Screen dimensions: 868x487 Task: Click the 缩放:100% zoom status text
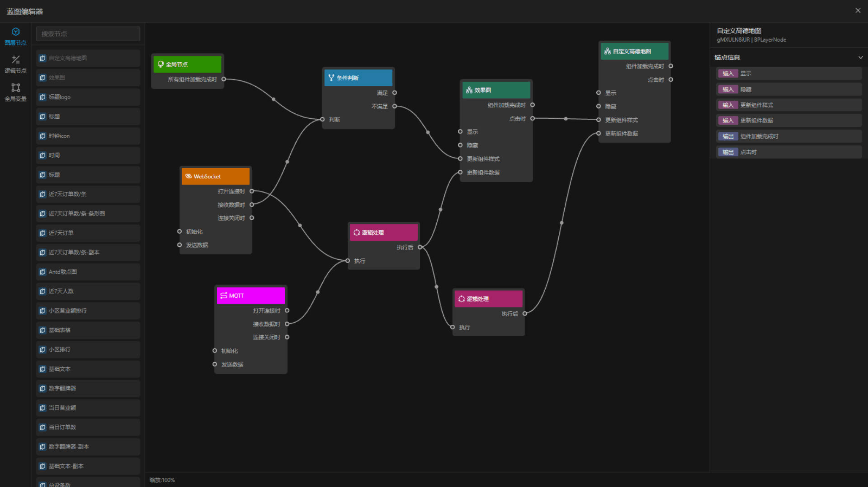pyautogui.click(x=162, y=480)
